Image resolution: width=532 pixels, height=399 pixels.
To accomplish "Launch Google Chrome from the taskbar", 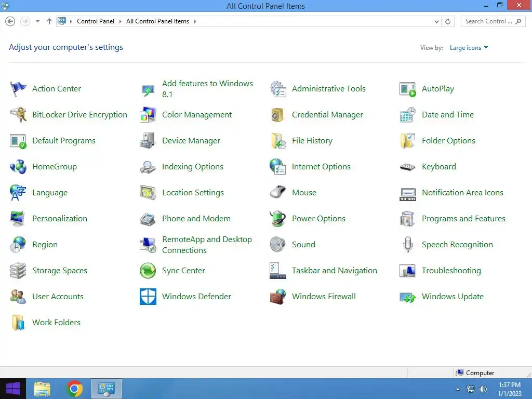I will click(x=74, y=389).
